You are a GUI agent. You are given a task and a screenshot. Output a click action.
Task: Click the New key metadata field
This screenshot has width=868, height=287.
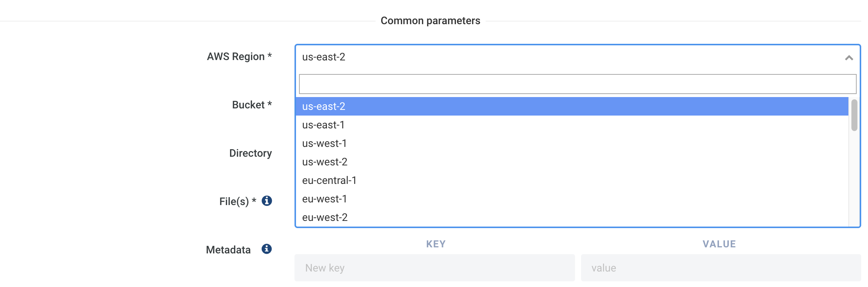[x=434, y=268]
